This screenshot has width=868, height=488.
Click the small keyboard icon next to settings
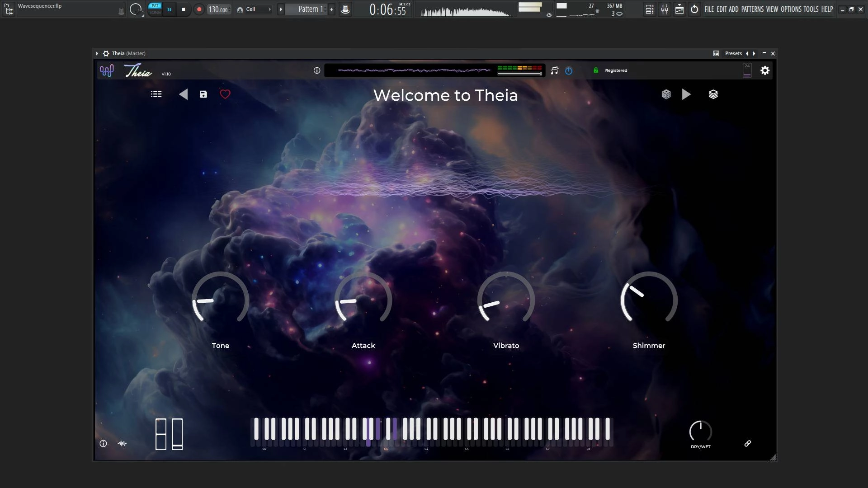coord(747,70)
